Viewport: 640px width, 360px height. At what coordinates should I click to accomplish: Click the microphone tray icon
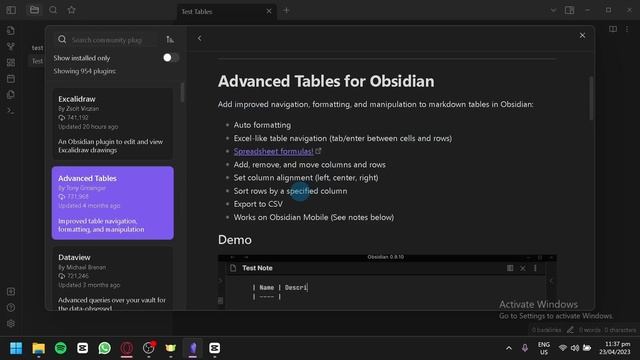[524, 348]
